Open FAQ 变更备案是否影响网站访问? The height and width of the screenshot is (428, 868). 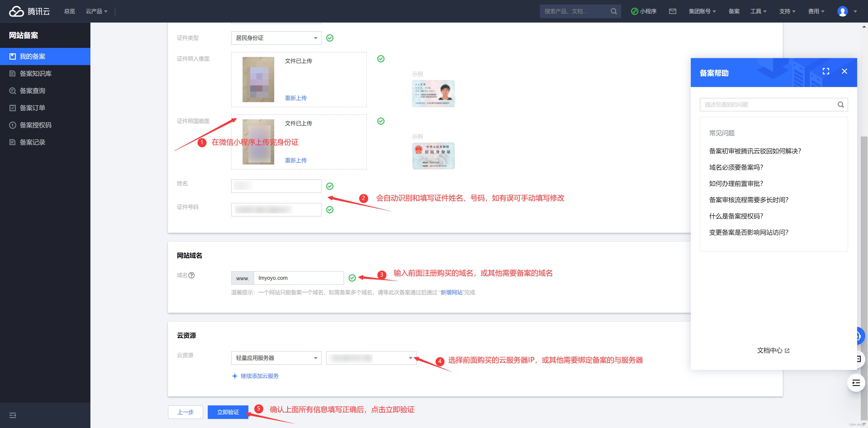click(748, 232)
